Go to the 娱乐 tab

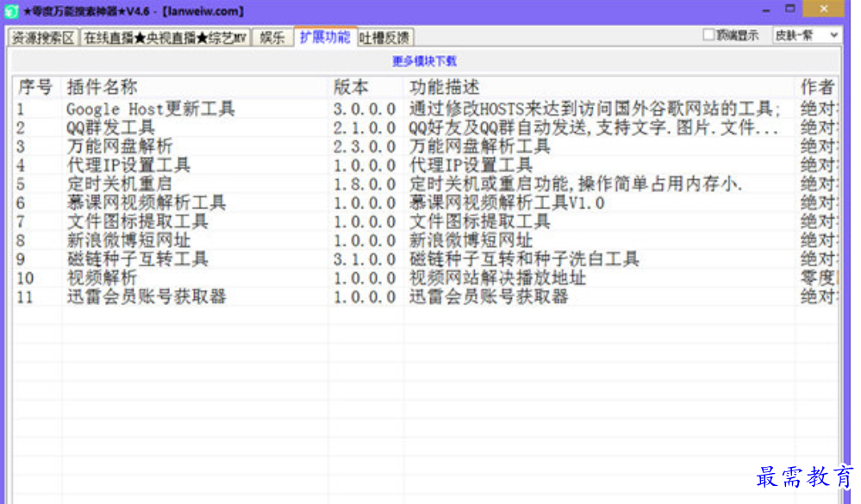pos(272,38)
